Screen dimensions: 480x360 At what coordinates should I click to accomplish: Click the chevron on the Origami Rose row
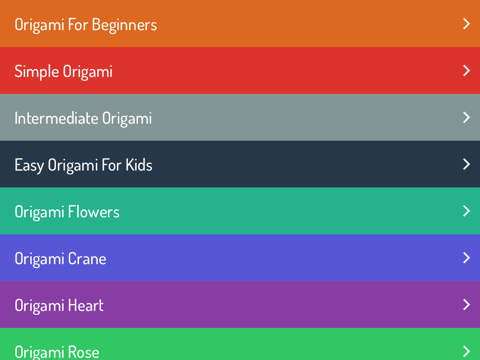click(x=467, y=351)
